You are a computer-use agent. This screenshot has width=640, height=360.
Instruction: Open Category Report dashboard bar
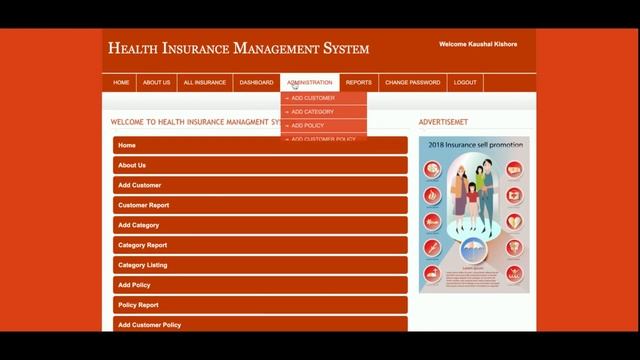260,245
